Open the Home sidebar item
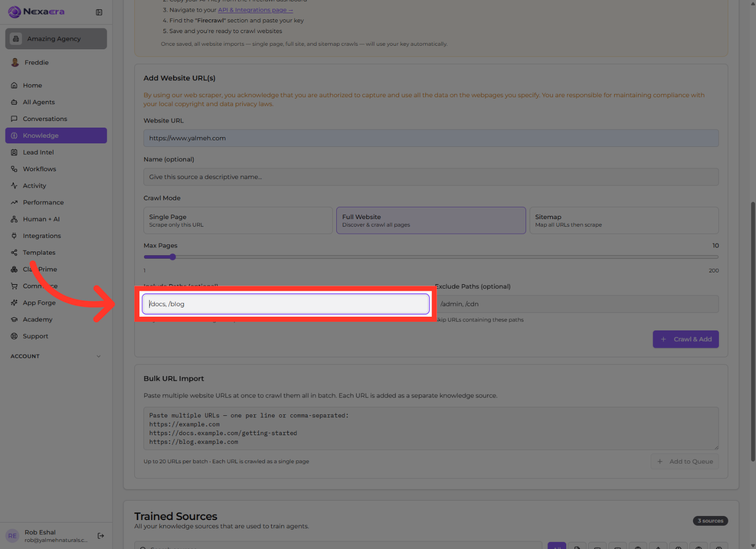The width and height of the screenshot is (756, 549). (56, 85)
